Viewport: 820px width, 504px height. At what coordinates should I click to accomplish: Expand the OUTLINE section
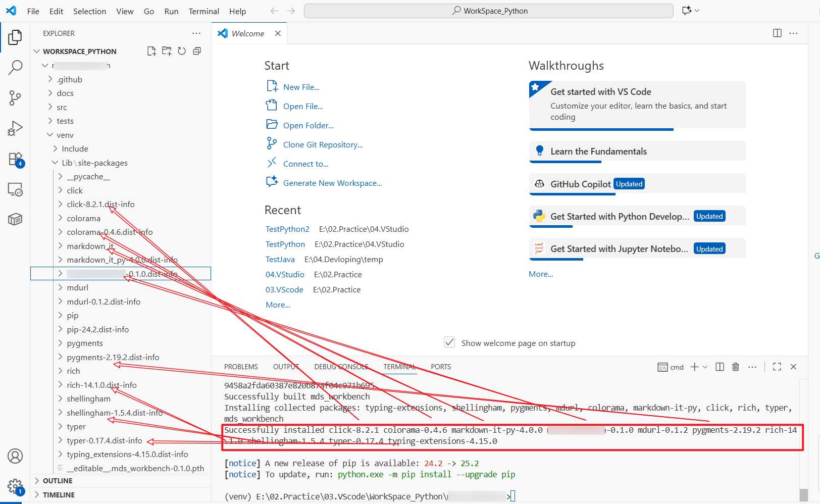click(x=58, y=481)
